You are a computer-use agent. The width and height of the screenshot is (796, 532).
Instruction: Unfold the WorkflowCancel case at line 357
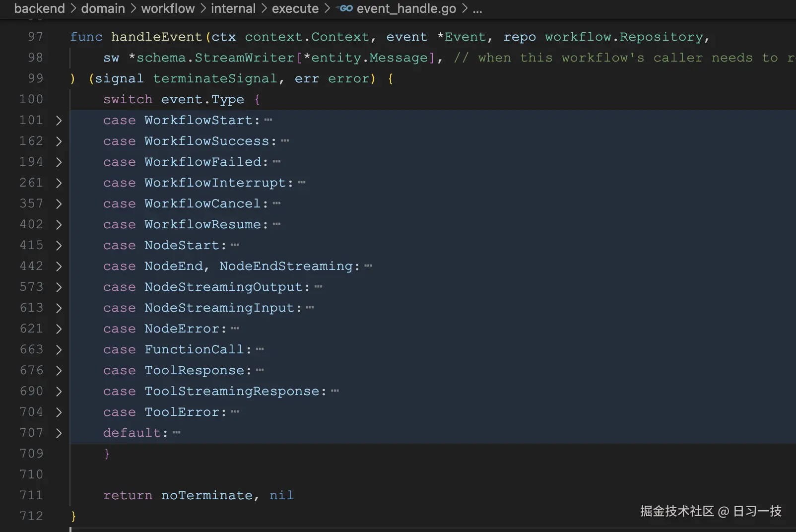point(59,203)
